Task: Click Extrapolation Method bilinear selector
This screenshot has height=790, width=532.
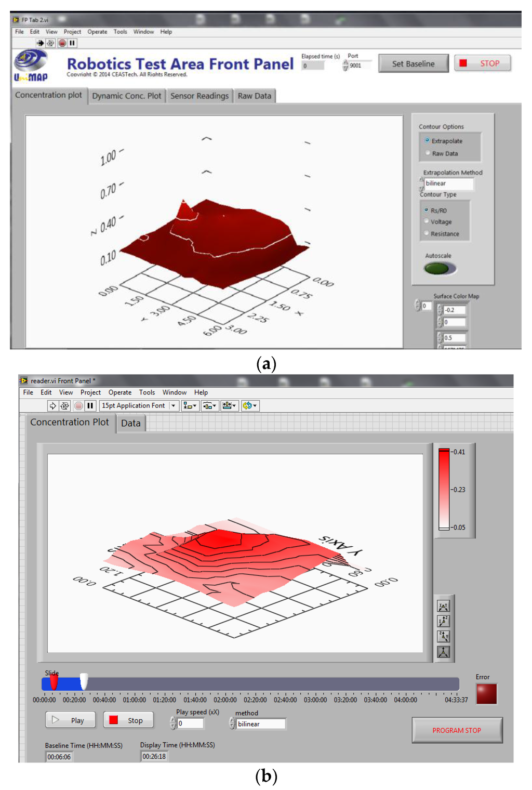Action: point(448,183)
